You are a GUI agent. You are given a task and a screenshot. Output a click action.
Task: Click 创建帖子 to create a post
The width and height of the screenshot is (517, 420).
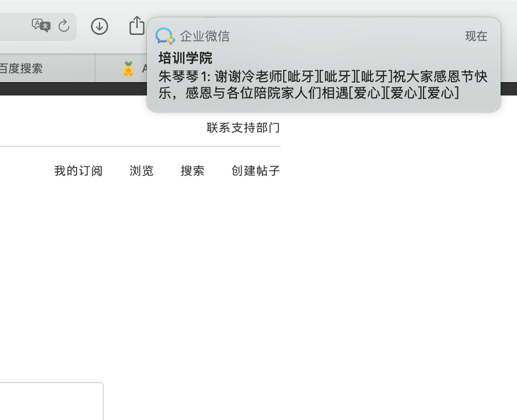(x=255, y=171)
